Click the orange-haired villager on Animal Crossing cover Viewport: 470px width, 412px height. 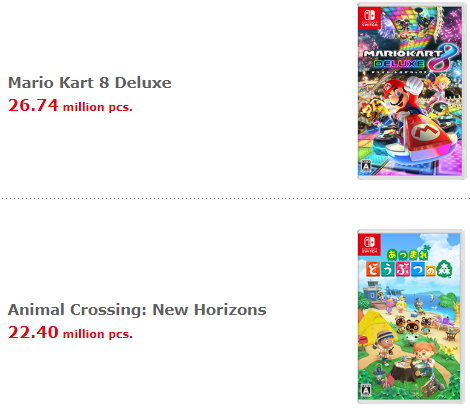(x=423, y=358)
